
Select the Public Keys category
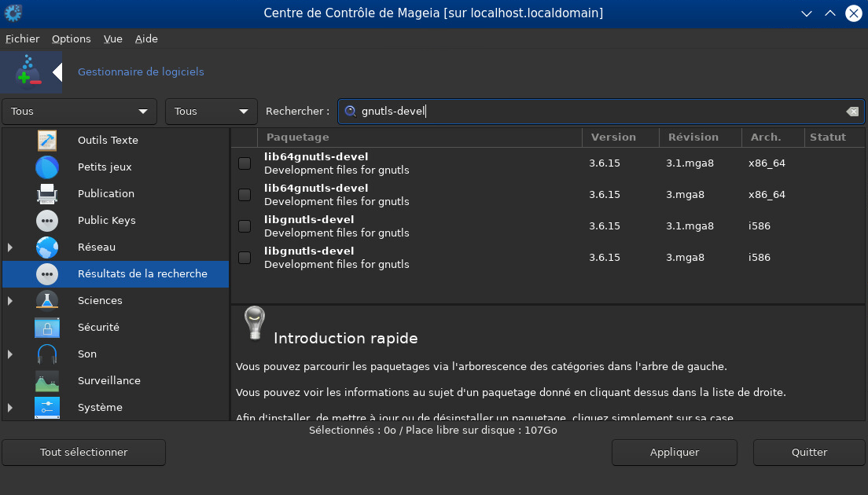106,221
